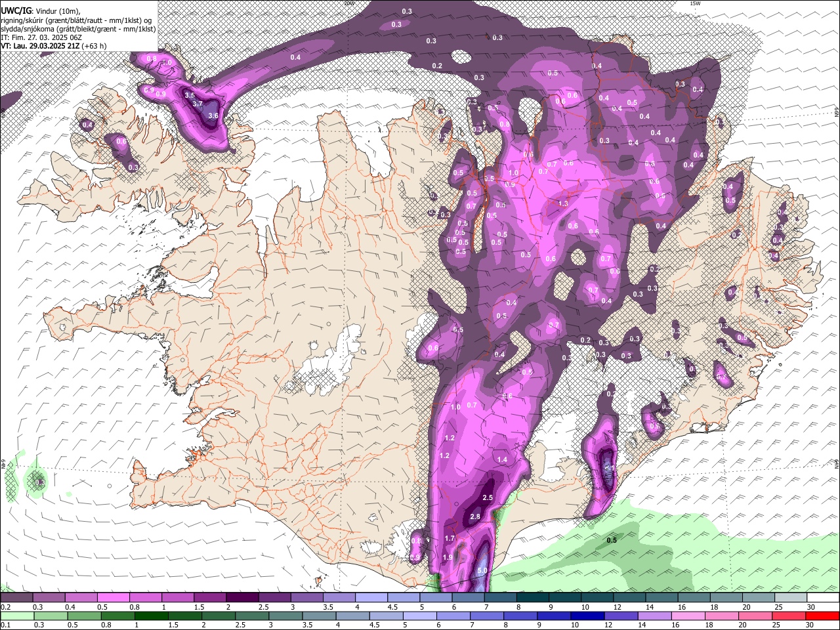The image size is (840, 630).
Task: Click the 1.4 precipitation value on the map
Action: (503, 460)
